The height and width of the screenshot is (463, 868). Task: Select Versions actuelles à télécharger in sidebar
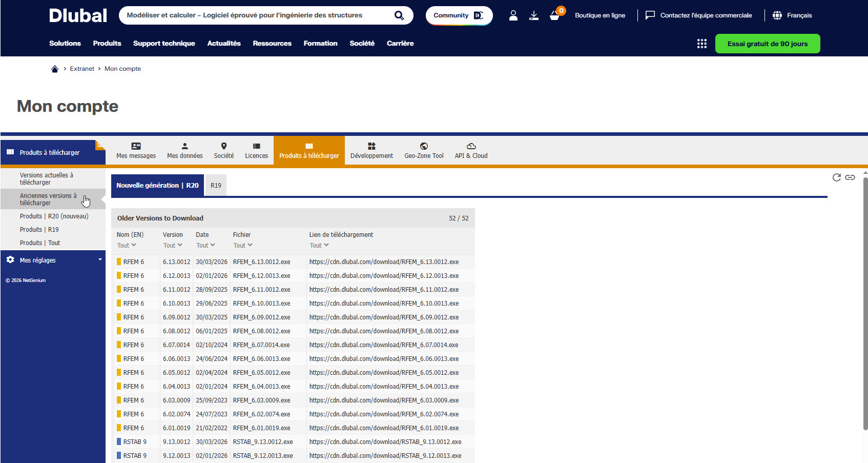pos(53,178)
